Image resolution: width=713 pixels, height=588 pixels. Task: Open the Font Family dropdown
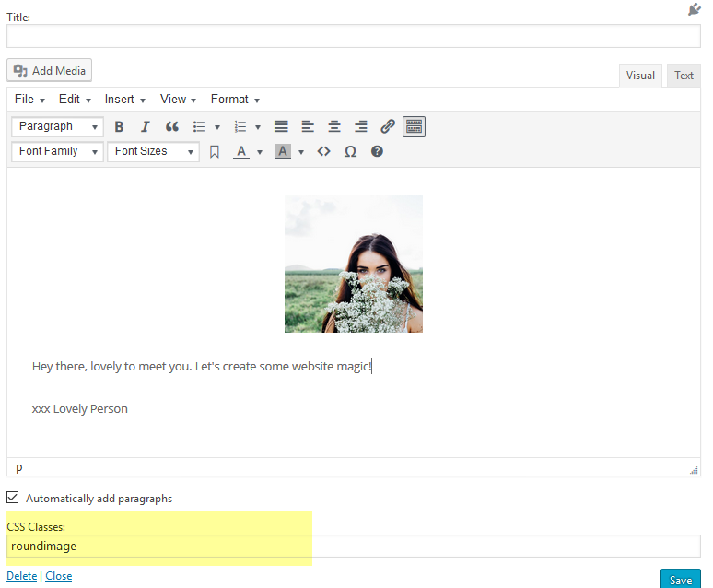(x=58, y=151)
